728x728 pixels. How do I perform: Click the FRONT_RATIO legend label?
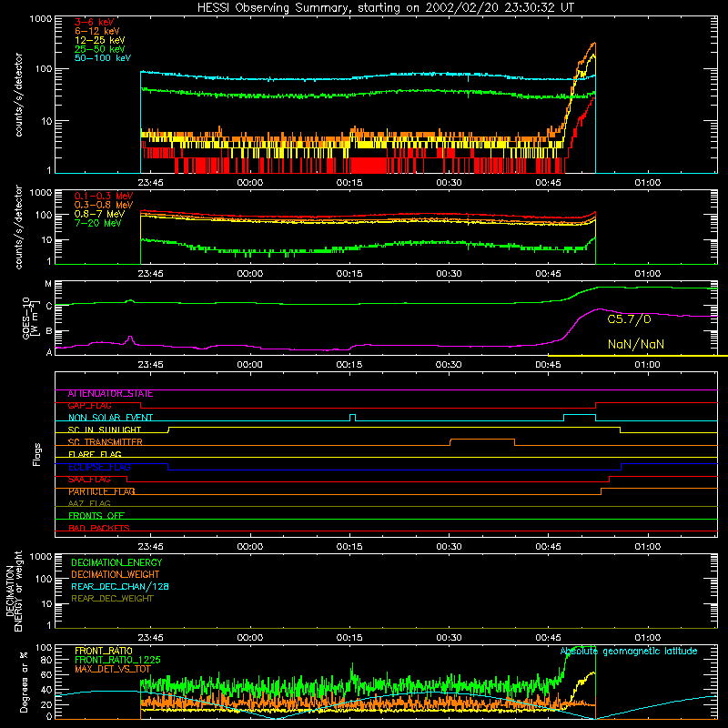click(x=104, y=651)
